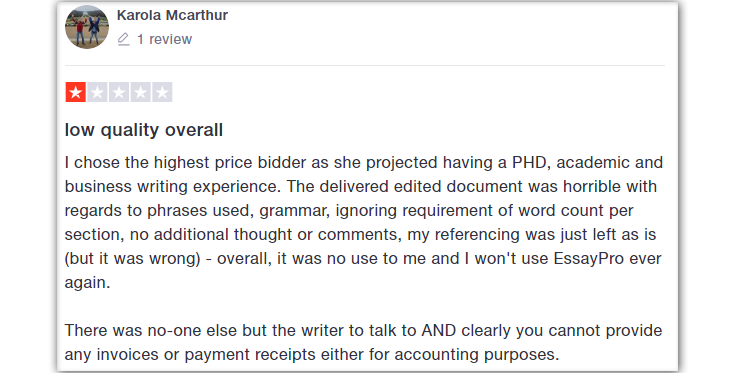The image size is (732, 373).
Task: Select the third grey rating star
Action: [x=119, y=92]
